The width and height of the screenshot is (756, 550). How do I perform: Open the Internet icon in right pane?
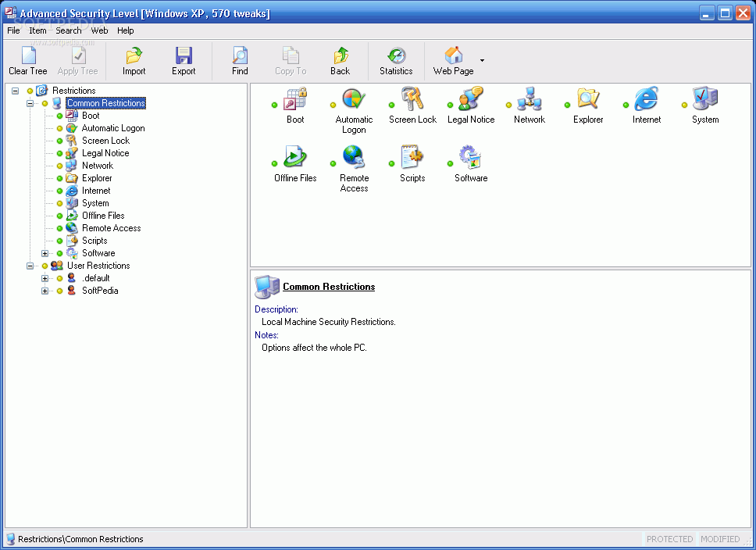pos(647,99)
